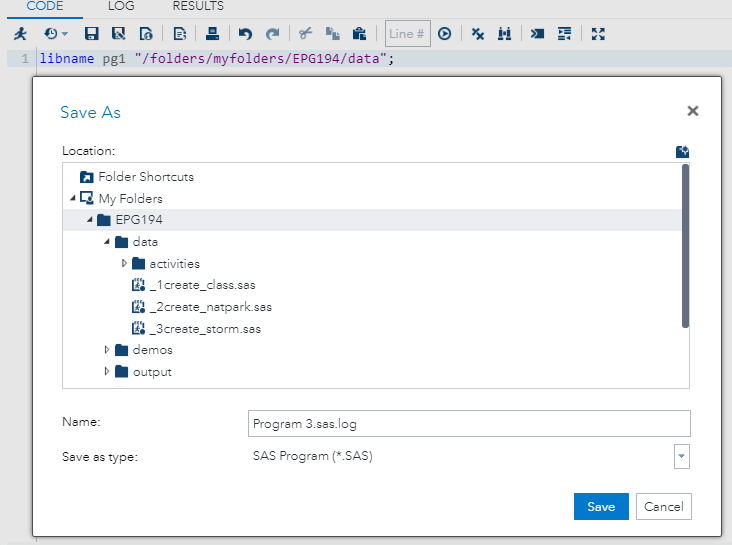Click the folder tree vertical scrollbar
732x545 pixels.
pos(685,245)
